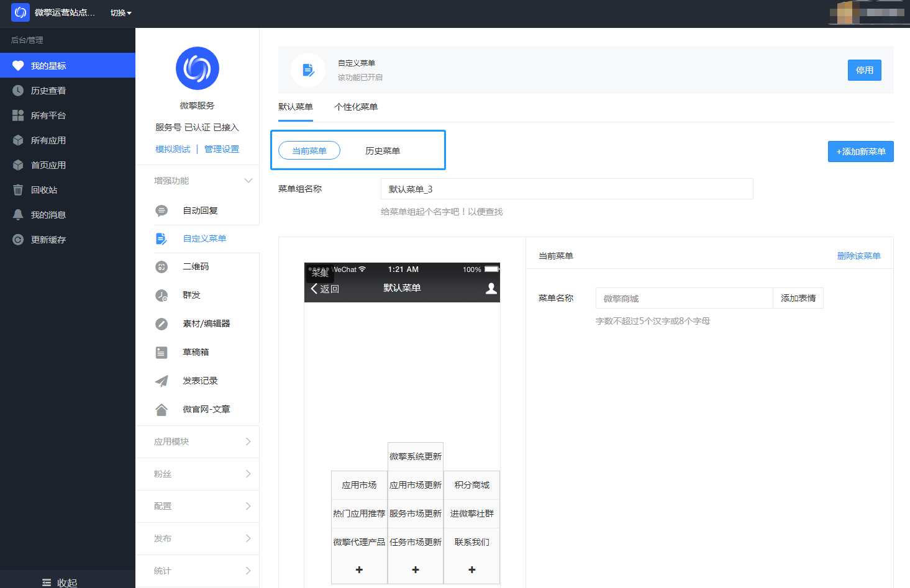Click plus icon under 微擎代理产品 column
Image resolution: width=910 pixels, height=588 pixels.
359,569
